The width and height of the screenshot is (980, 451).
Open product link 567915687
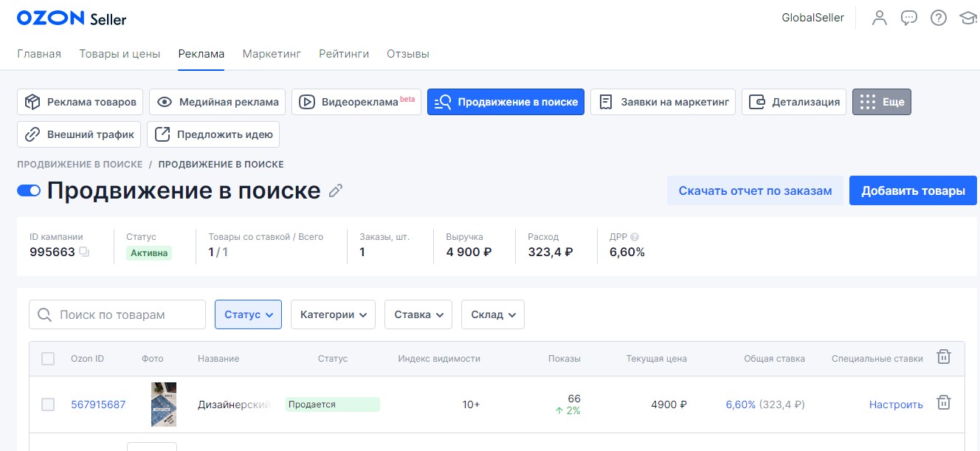[98, 404]
